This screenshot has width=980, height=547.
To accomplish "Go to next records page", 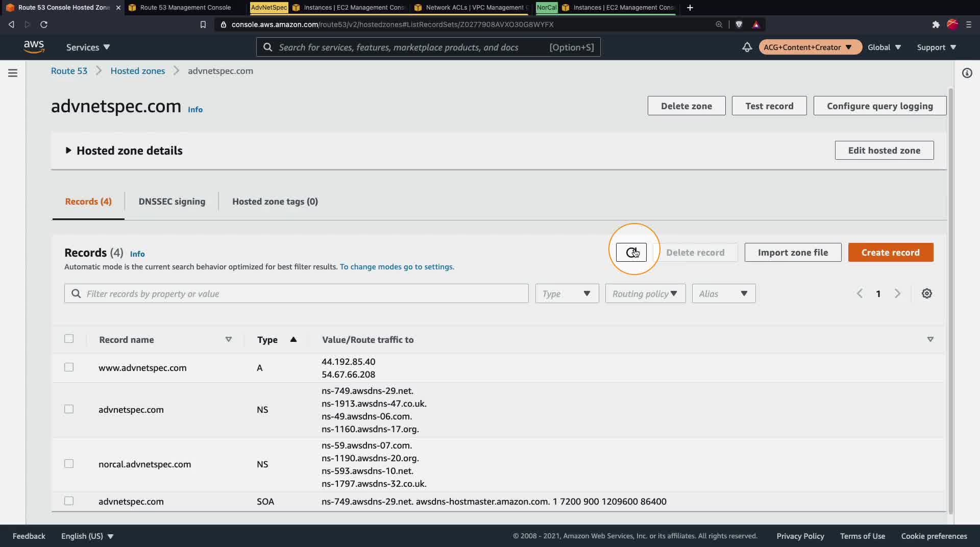I will (x=897, y=293).
